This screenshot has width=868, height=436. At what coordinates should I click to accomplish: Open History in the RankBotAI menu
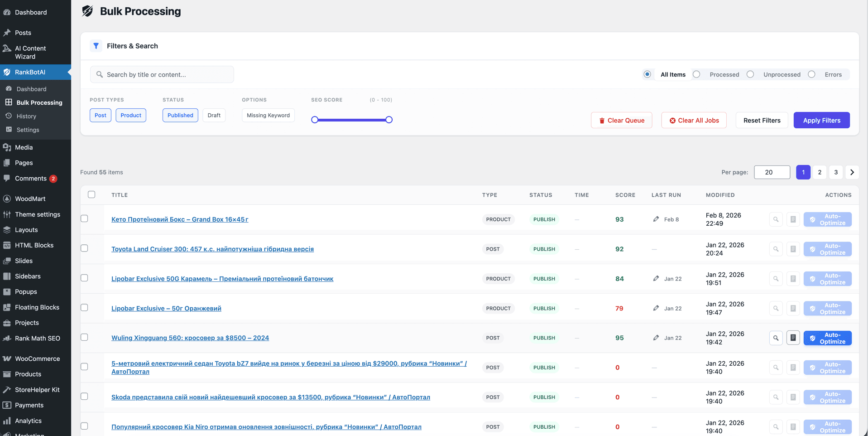[x=27, y=116]
